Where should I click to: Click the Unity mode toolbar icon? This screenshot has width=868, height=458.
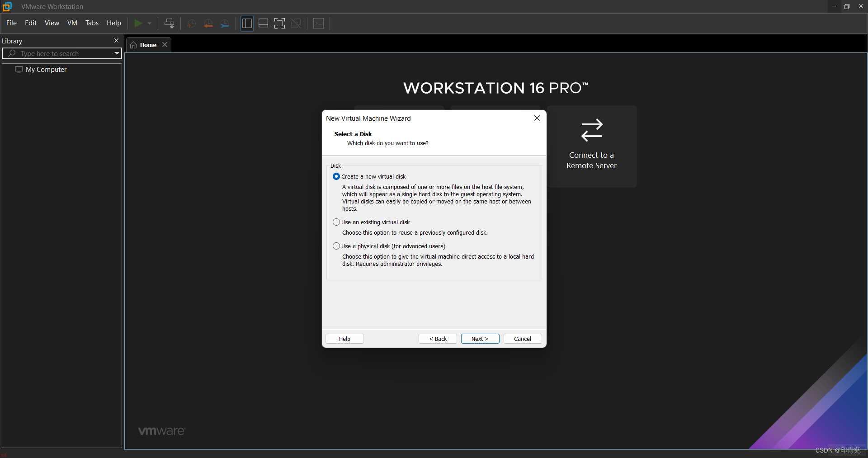pyautogui.click(x=296, y=24)
